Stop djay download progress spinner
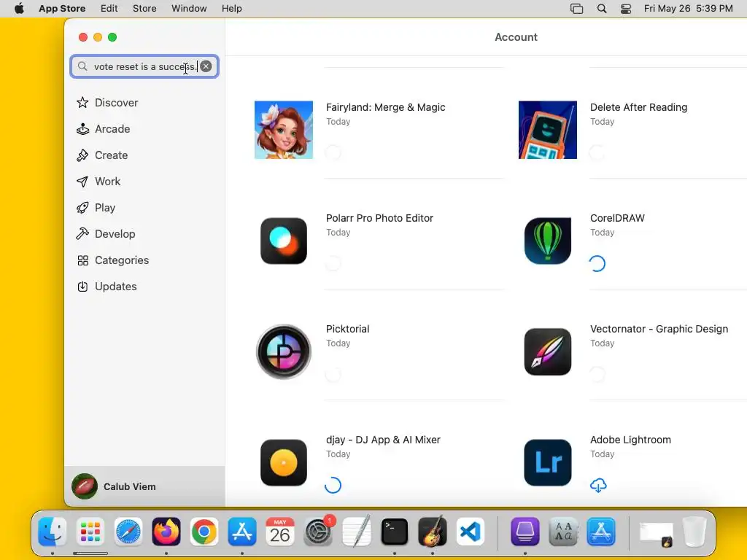The height and width of the screenshot is (560, 747). coord(333,485)
